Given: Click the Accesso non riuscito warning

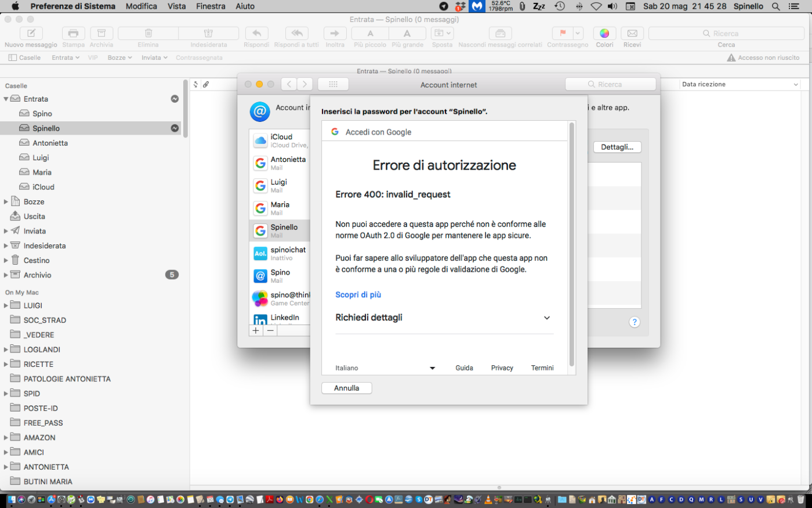Looking at the screenshot, I should point(763,57).
